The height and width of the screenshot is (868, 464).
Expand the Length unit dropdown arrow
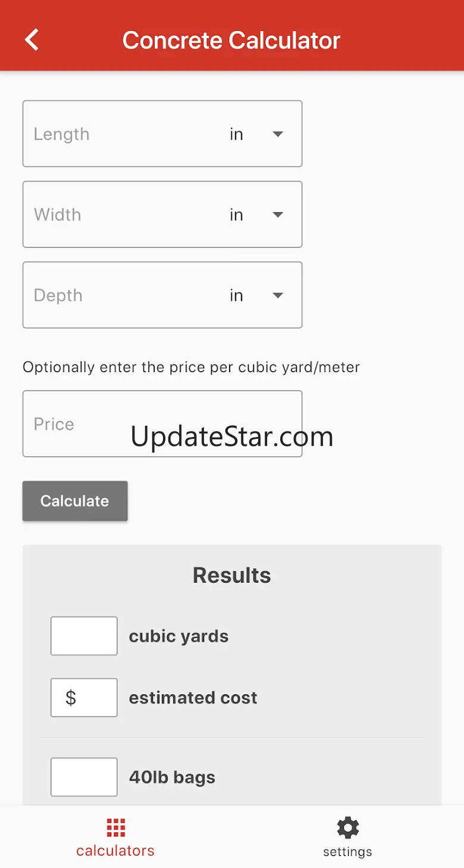(277, 134)
